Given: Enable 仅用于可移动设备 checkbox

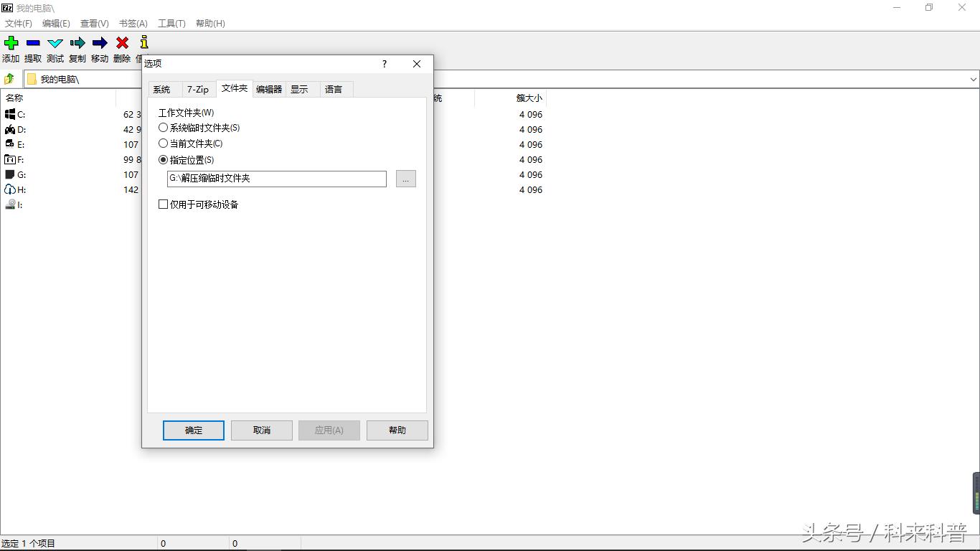Looking at the screenshot, I should (163, 204).
